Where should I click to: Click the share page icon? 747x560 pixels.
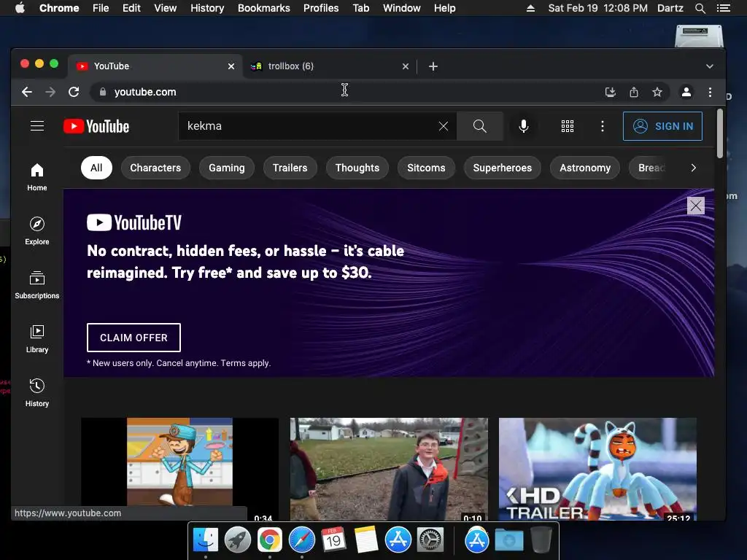(634, 92)
